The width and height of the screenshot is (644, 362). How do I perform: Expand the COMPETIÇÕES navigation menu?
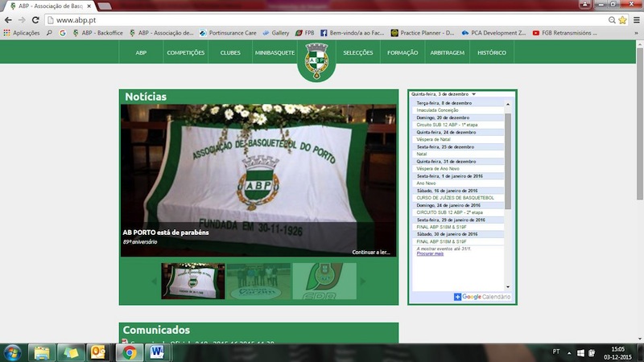(x=185, y=52)
